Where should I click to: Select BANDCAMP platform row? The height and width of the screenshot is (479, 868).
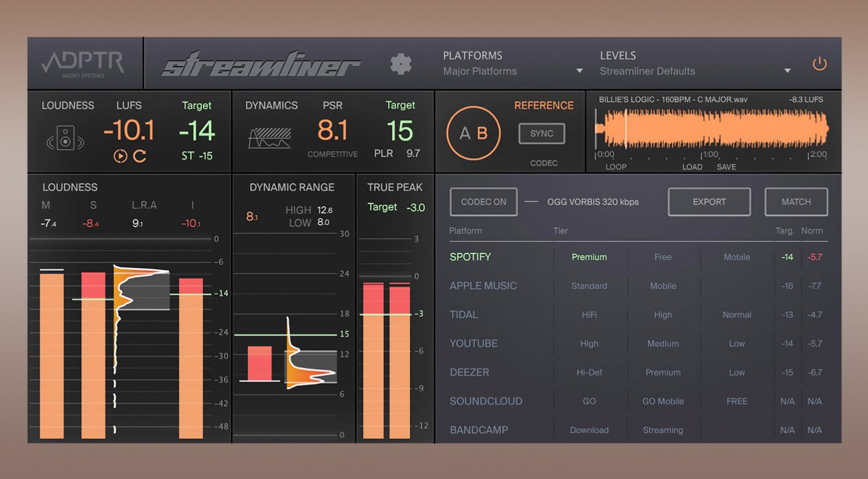[x=479, y=430]
